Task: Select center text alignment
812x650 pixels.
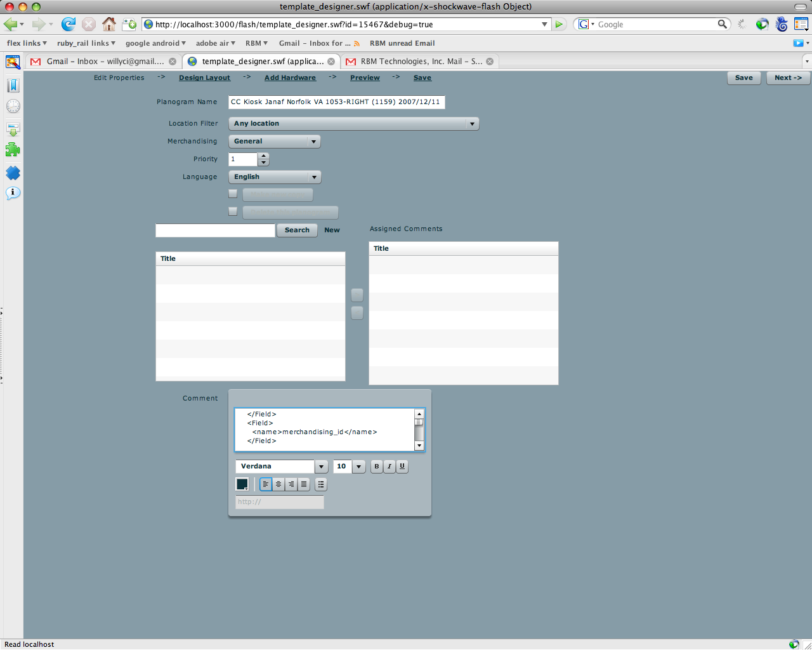Action: 278,484
